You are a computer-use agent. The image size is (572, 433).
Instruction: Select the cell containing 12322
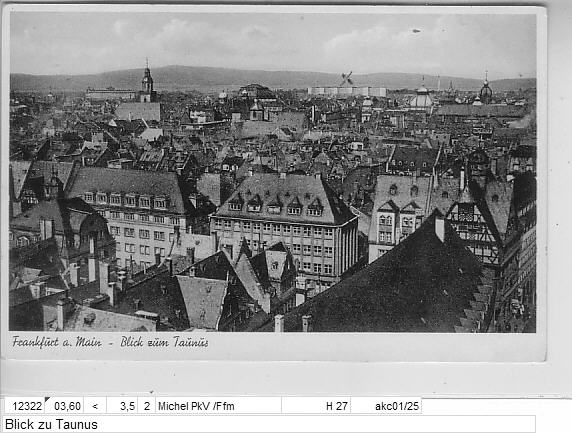tap(24, 405)
